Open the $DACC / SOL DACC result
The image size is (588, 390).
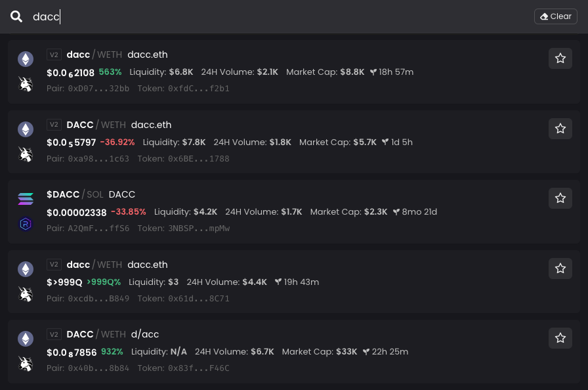point(294,211)
